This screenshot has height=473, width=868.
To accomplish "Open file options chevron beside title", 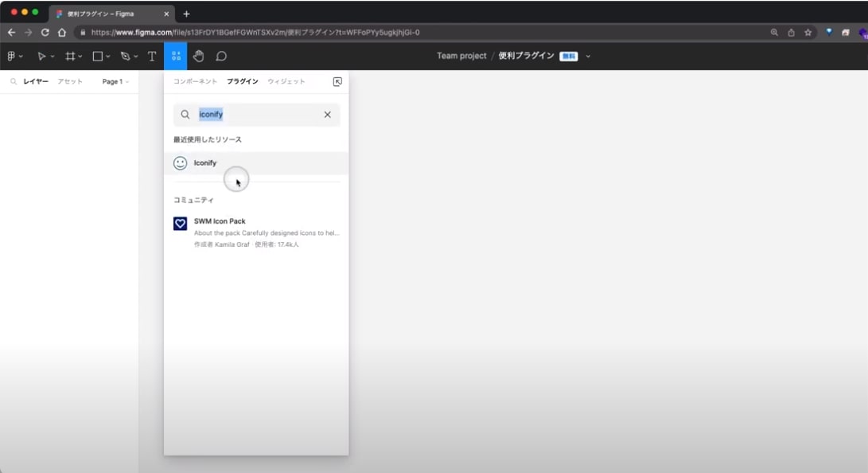I will pyautogui.click(x=588, y=57).
